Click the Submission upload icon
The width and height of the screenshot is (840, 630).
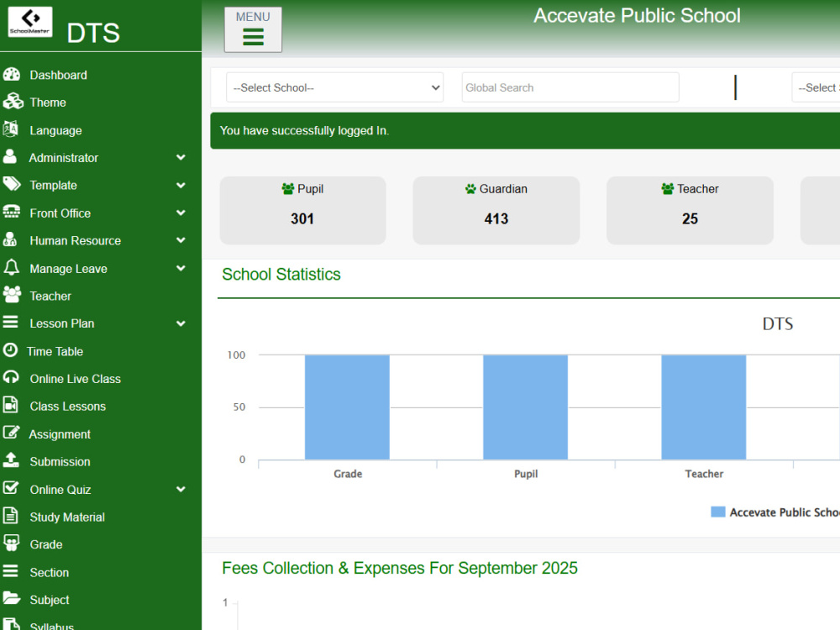11,460
